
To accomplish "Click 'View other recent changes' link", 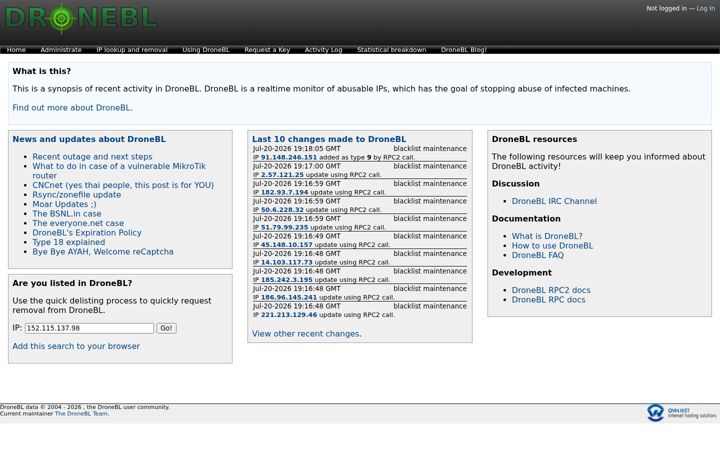I will point(307,334).
